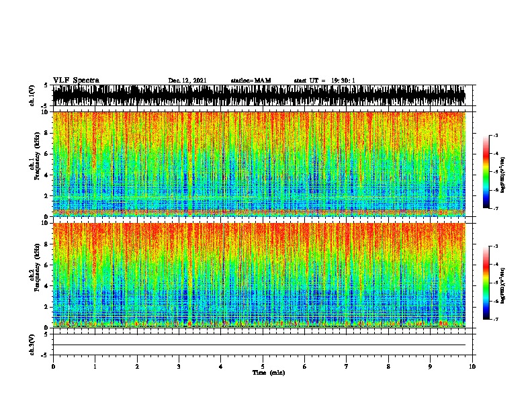This screenshot has height=411, width=532.
Task: Click the "-3" value on ch.2 colorbar
Action: [x=495, y=246]
